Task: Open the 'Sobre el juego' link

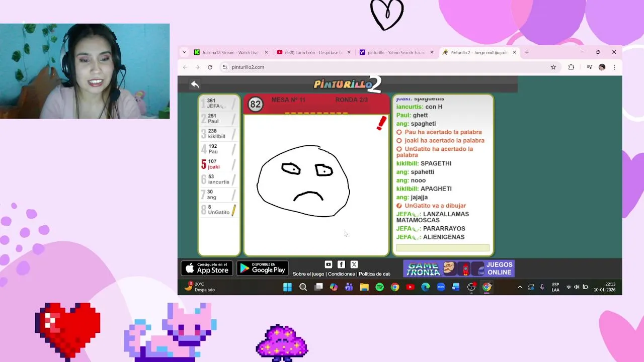Action: click(x=308, y=274)
